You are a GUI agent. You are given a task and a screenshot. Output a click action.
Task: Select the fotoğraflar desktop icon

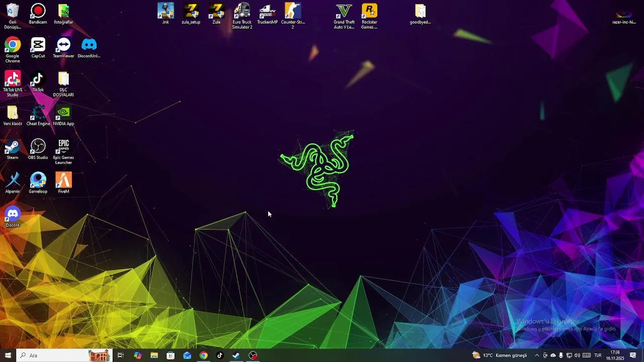pos(63,14)
